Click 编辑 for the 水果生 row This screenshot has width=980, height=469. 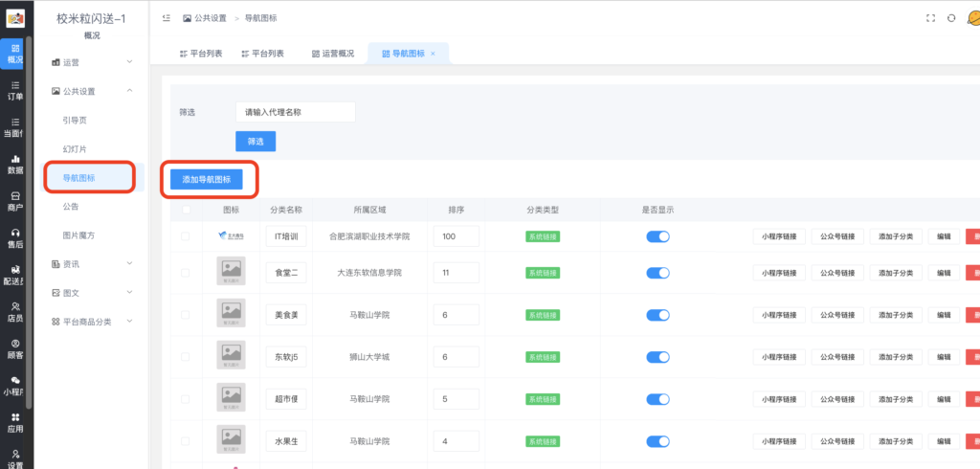tap(944, 441)
